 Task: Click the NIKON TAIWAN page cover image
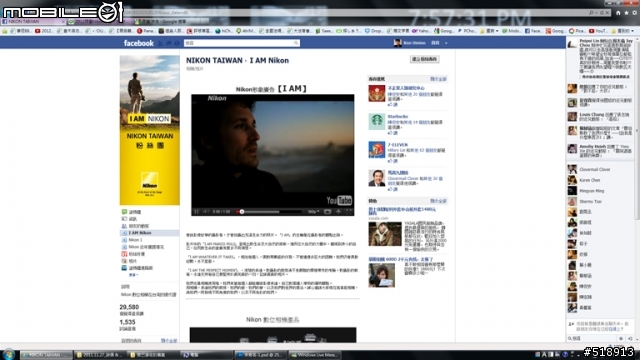[x=149, y=130]
